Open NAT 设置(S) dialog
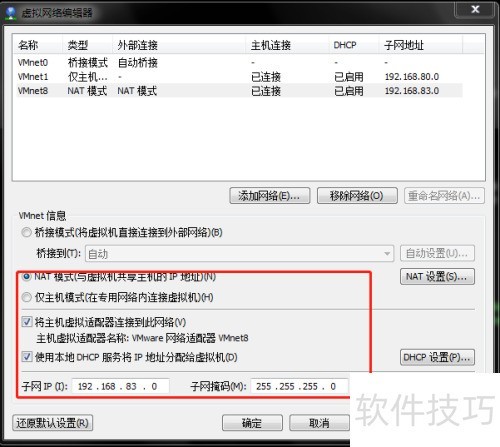Image resolution: width=500 pixels, height=447 pixels. 437,277
